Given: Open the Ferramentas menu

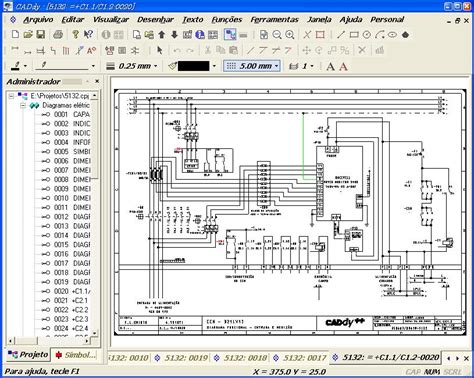Looking at the screenshot, I should click(274, 20).
